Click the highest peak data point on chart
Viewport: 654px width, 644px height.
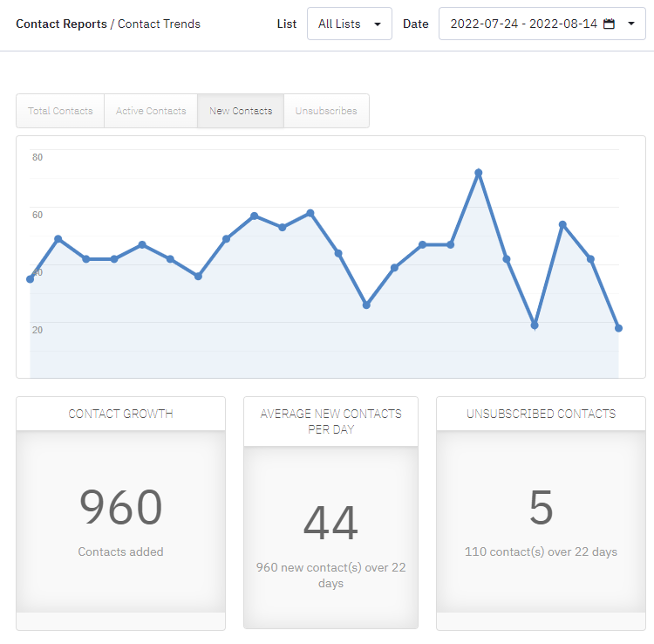pyautogui.click(x=478, y=173)
